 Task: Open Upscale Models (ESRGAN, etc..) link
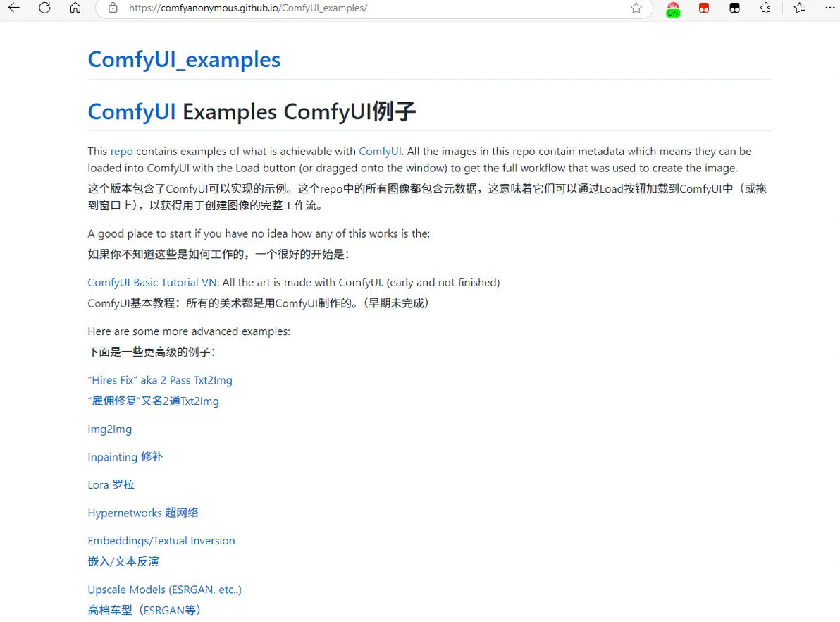164,590
